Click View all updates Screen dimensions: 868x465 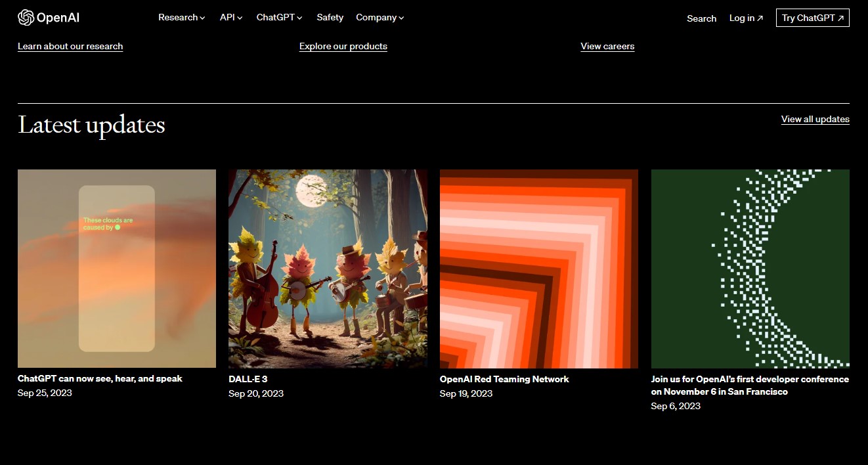tap(815, 119)
